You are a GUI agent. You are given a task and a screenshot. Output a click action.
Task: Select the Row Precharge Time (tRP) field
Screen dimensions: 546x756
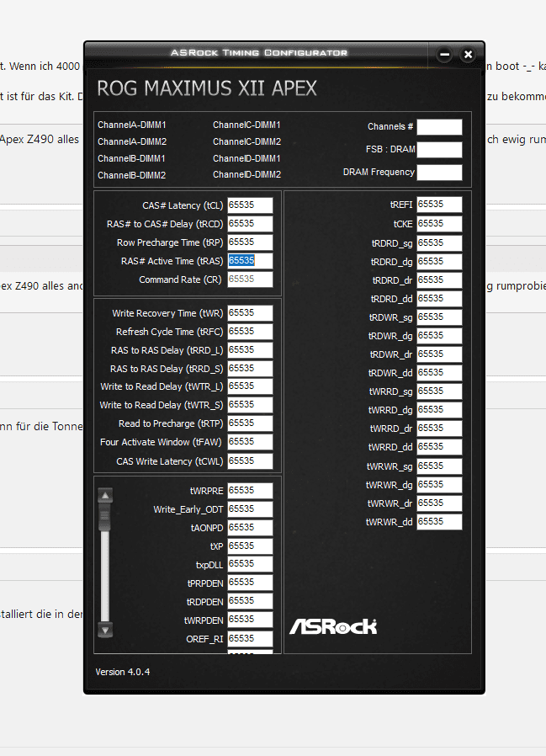point(250,242)
